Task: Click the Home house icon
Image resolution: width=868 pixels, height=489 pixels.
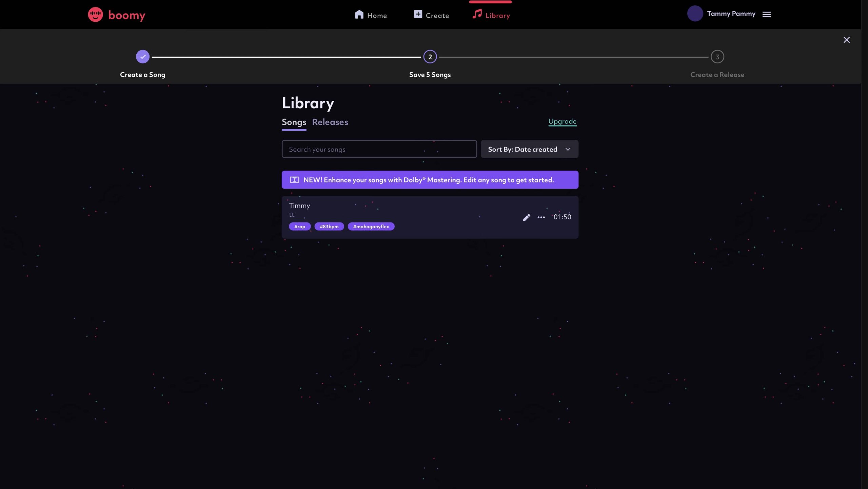Action: tap(359, 15)
